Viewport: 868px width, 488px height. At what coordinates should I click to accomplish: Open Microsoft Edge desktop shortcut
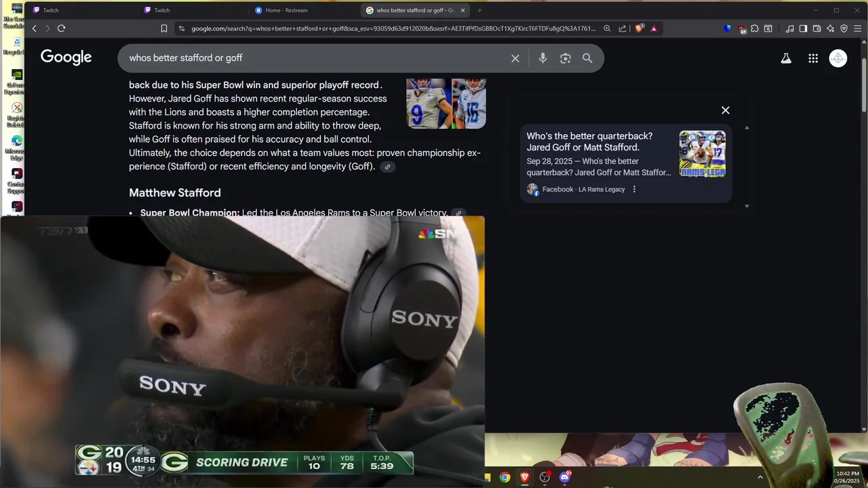(x=16, y=146)
